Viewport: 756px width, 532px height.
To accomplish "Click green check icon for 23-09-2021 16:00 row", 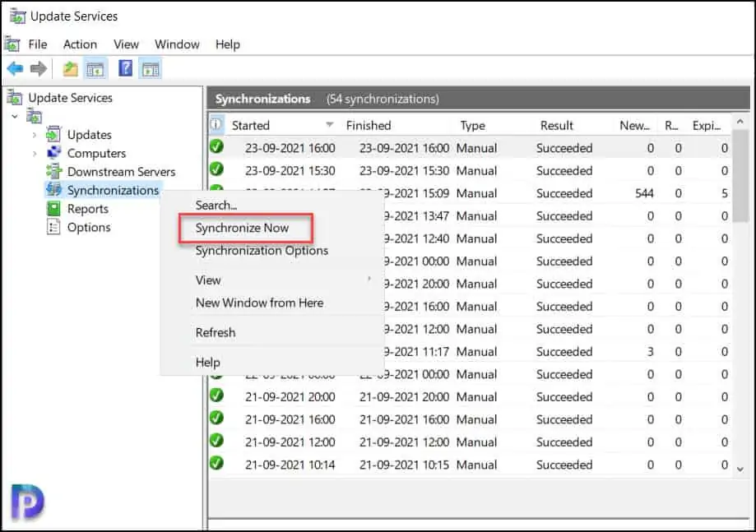I will pos(216,146).
